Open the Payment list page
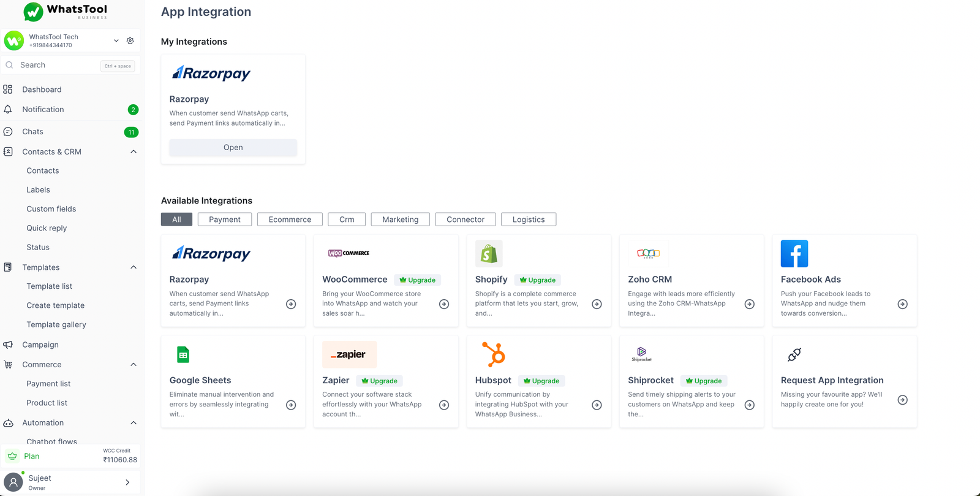Viewport: 980px width, 496px height. (x=48, y=384)
